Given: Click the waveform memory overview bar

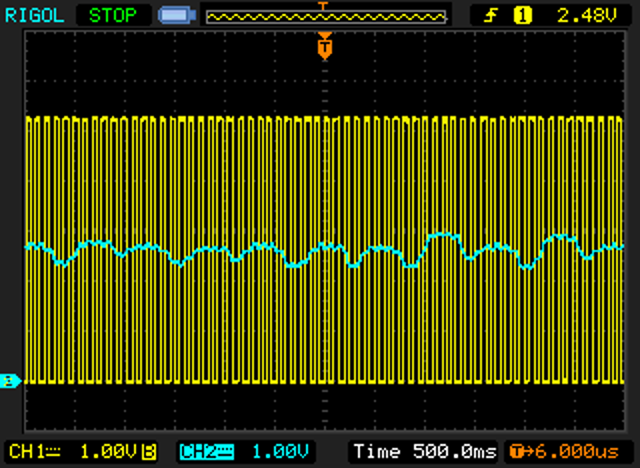Looking at the screenshot, I should (x=326, y=17).
